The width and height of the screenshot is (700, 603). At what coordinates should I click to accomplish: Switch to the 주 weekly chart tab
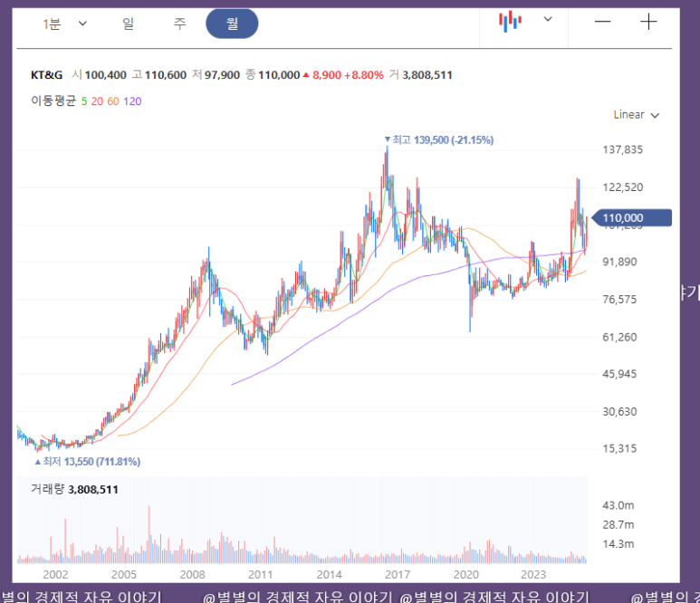pyautogui.click(x=179, y=24)
